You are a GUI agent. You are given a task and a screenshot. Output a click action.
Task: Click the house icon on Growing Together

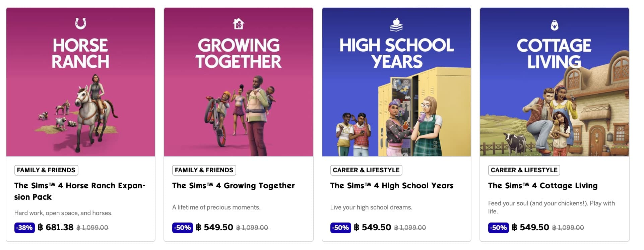(239, 24)
